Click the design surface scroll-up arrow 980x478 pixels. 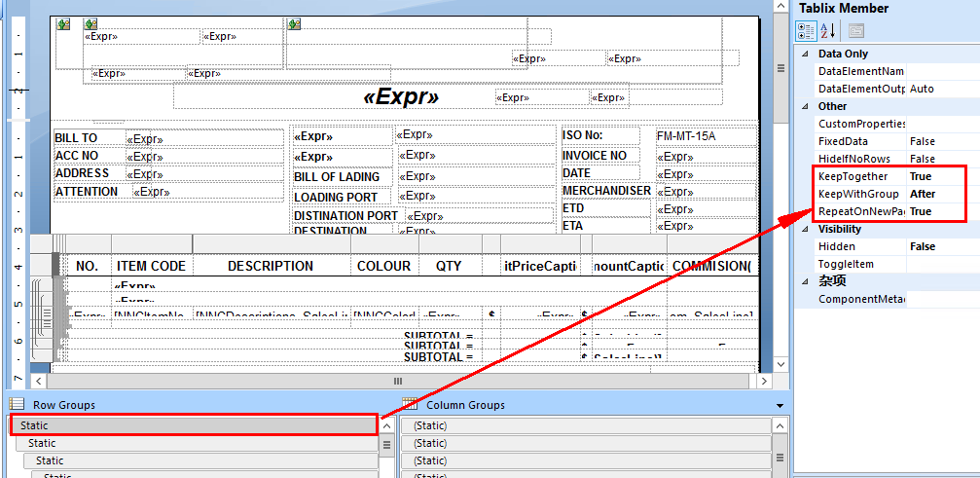(780, 6)
